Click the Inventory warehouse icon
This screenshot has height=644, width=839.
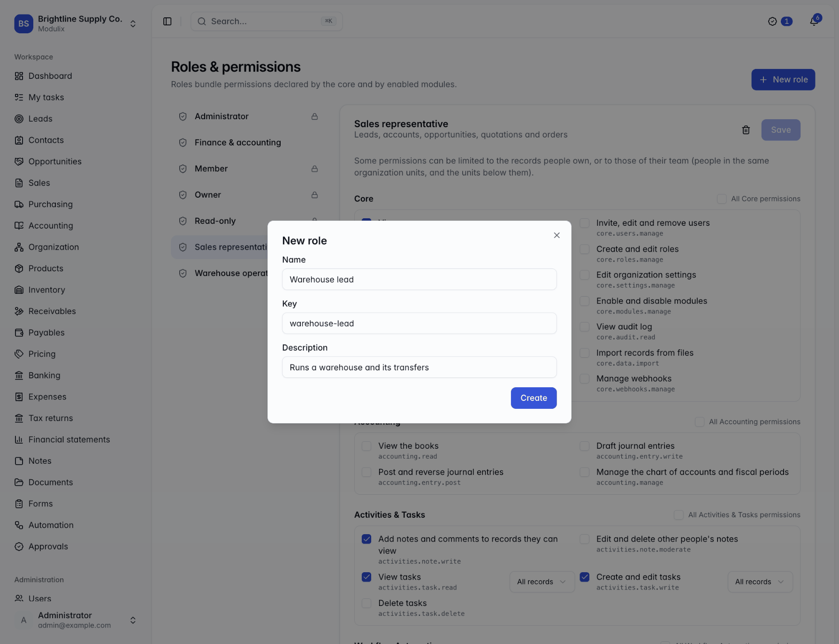(19, 290)
